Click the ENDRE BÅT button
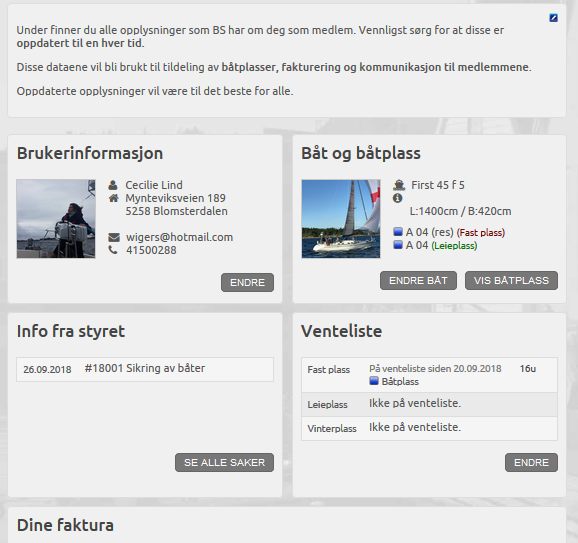Image resolution: width=578 pixels, height=543 pixels. click(418, 281)
